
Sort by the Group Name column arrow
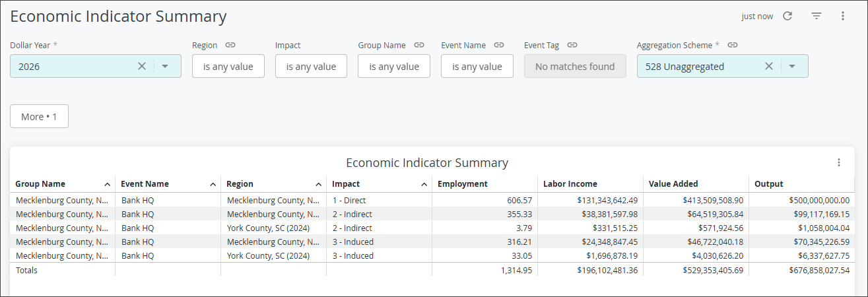(x=108, y=184)
